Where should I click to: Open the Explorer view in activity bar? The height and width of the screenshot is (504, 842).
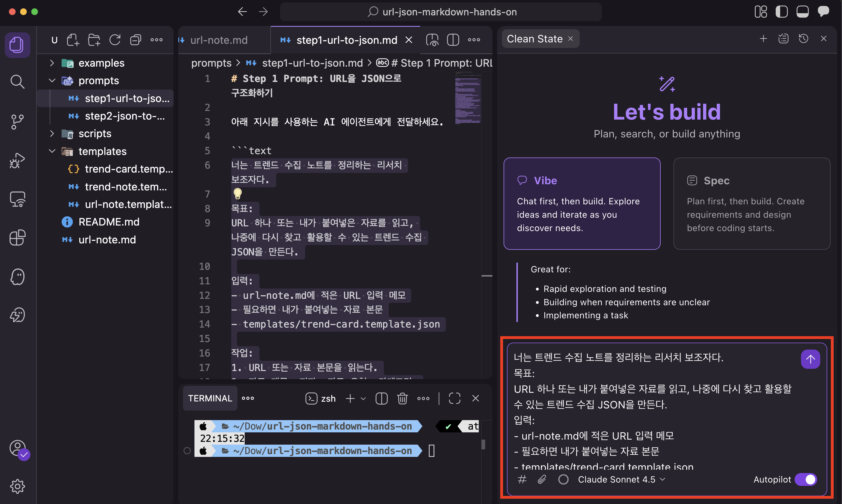(x=17, y=45)
